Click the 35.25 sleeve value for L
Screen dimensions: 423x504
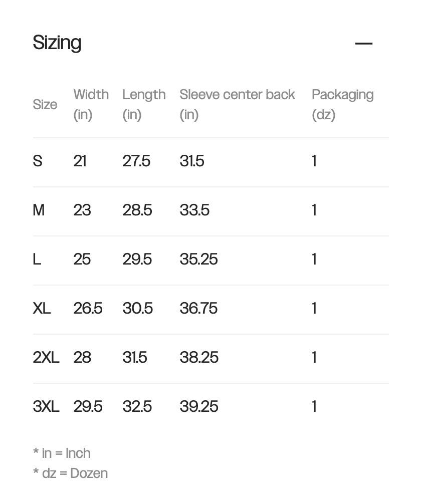[199, 259]
